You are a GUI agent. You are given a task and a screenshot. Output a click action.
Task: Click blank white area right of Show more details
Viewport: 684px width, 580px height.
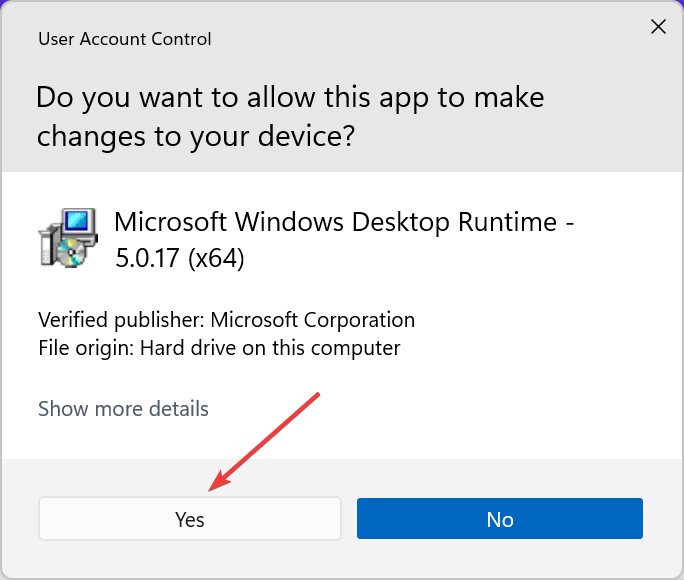[x=450, y=409]
